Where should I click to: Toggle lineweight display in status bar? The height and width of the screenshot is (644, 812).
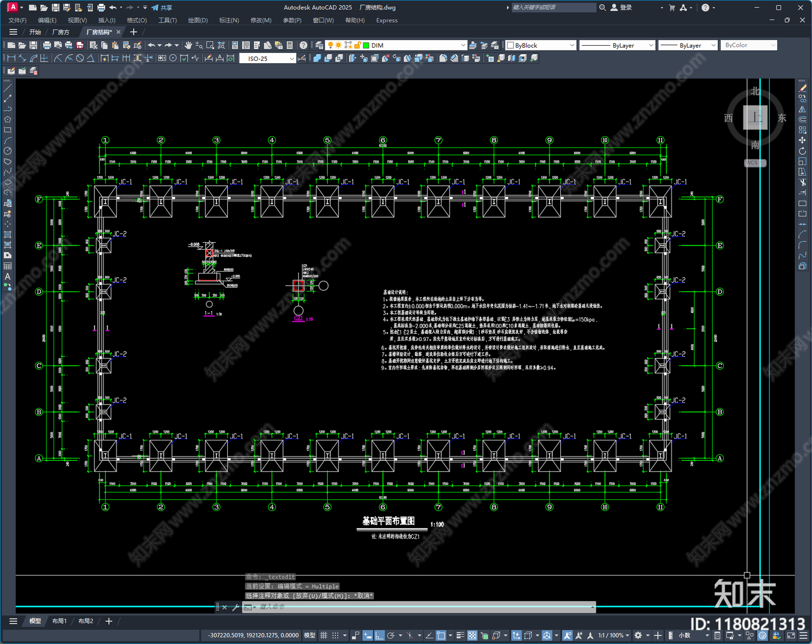(x=460, y=635)
